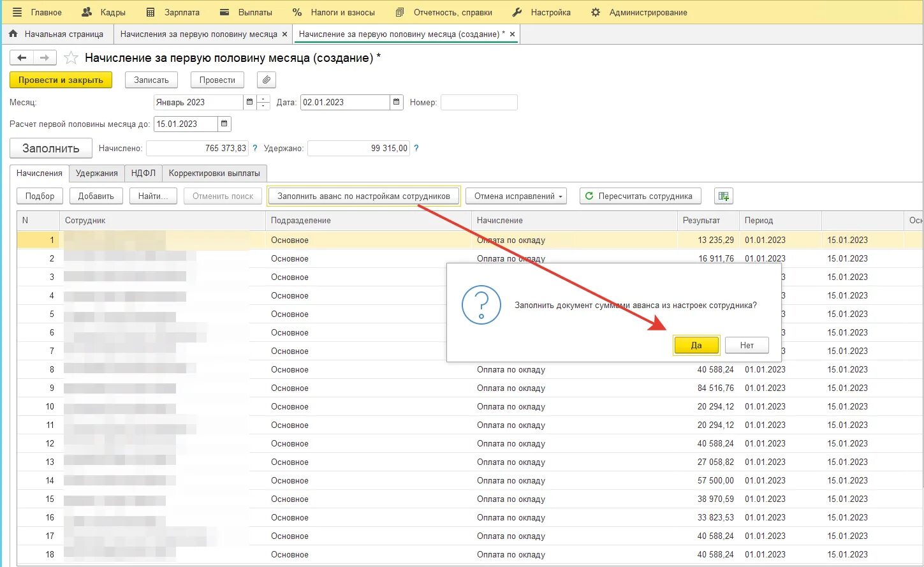This screenshot has height=567, width=924.
Task: Open the month picker calendar icon
Action: click(249, 102)
